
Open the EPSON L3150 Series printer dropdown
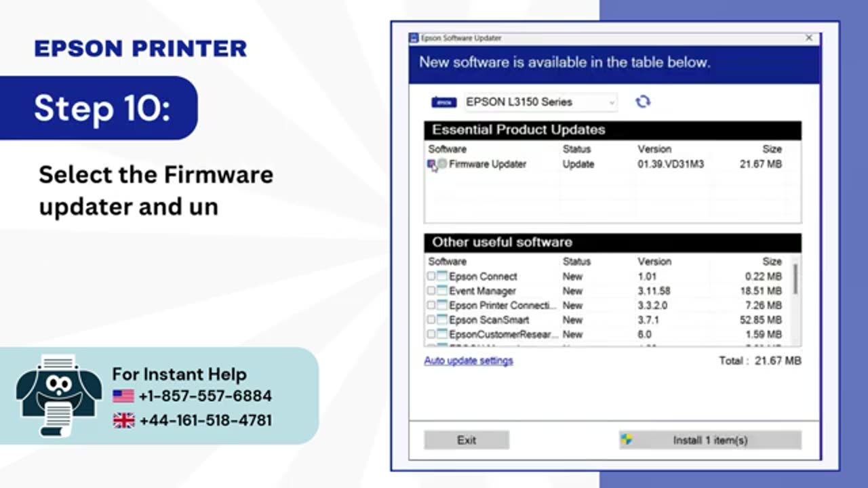click(540, 102)
